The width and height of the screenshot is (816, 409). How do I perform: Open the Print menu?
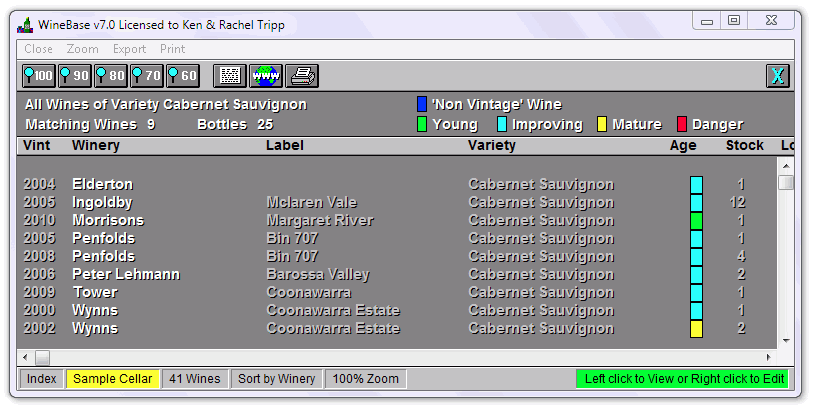[x=172, y=49]
